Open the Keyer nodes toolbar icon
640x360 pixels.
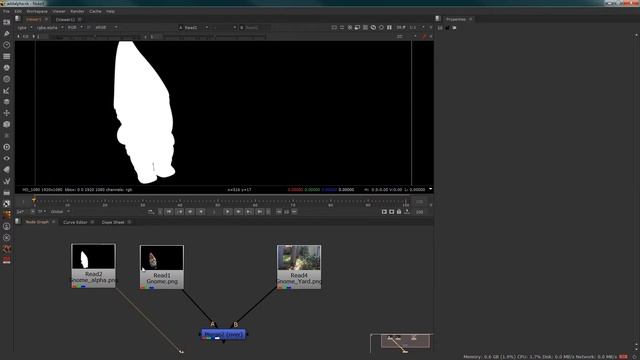coord(7,91)
